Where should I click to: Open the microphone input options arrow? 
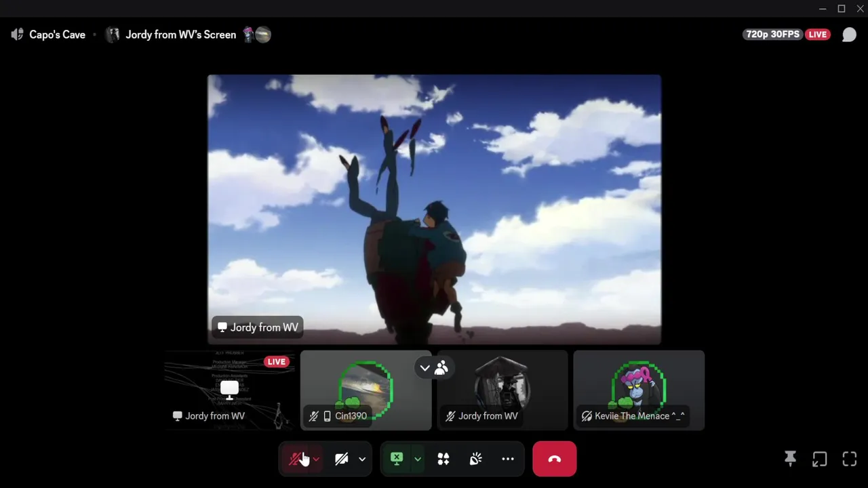click(316, 459)
